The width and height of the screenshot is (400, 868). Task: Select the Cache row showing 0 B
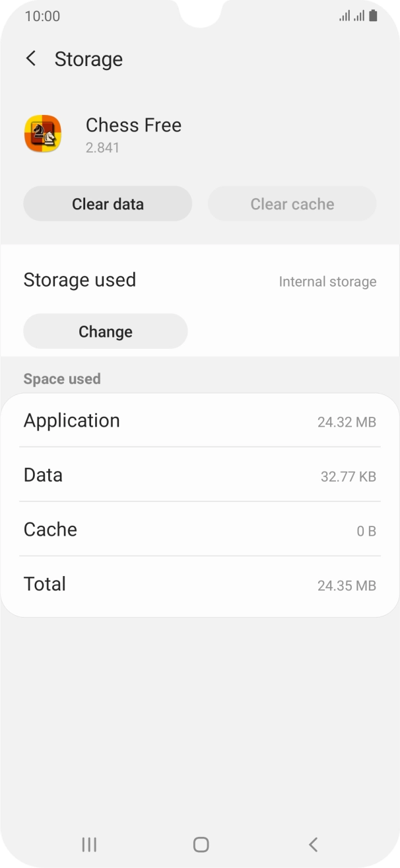point(200,530)
